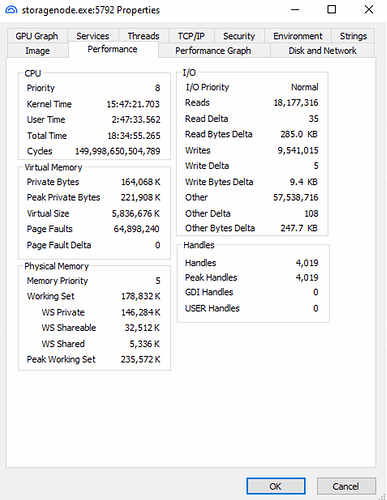Click Writes value 9,541,015
387x500 pixels.
click(298, 150)
